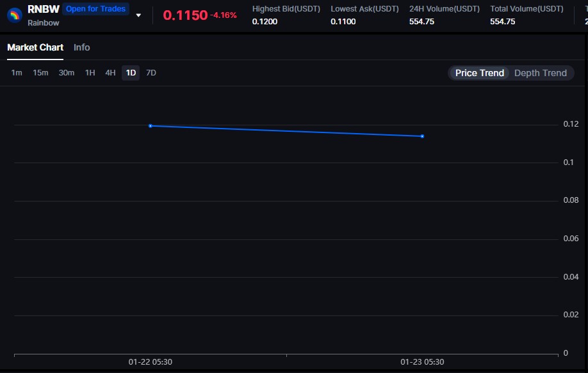Screen dimensions: 588x373
Task: Select the 4H timeframe
Action: point(110,72)
